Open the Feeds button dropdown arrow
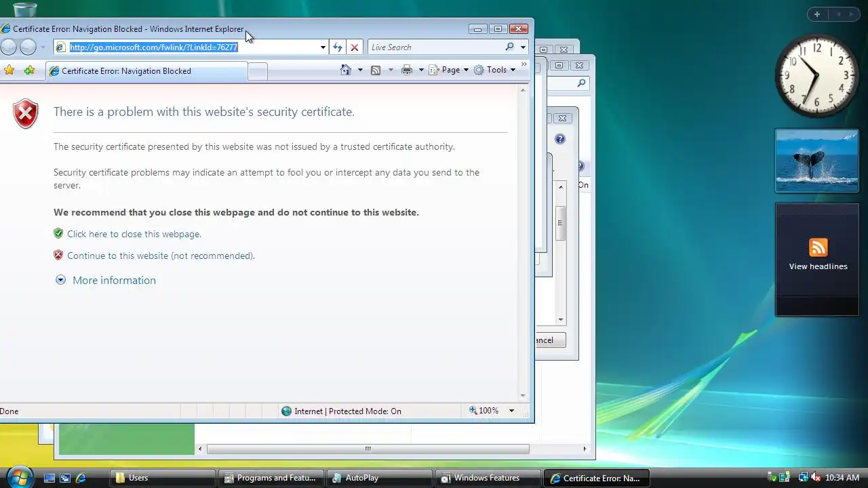868x488 pixels. point(390,70)
